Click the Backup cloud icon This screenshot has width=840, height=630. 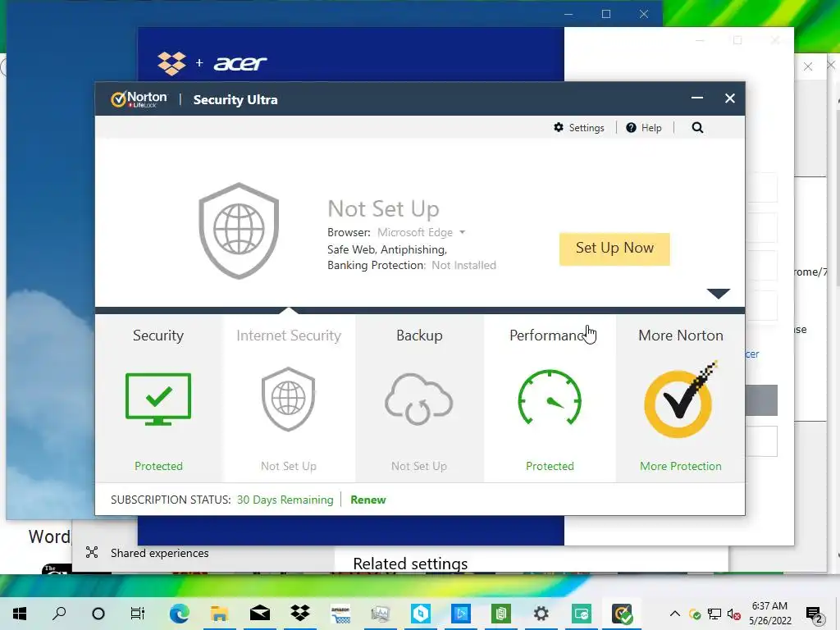(419, 399)
